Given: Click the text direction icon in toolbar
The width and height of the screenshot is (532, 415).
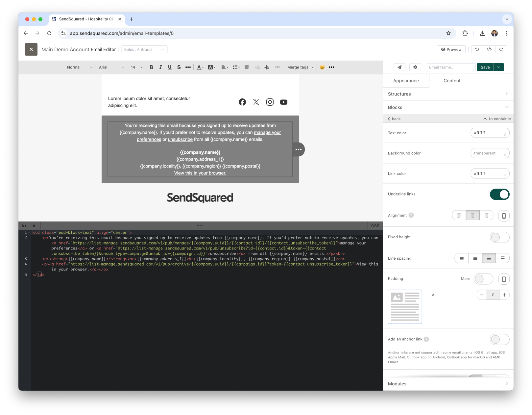Looking at the screenshot, I should (x=247, y=67).
